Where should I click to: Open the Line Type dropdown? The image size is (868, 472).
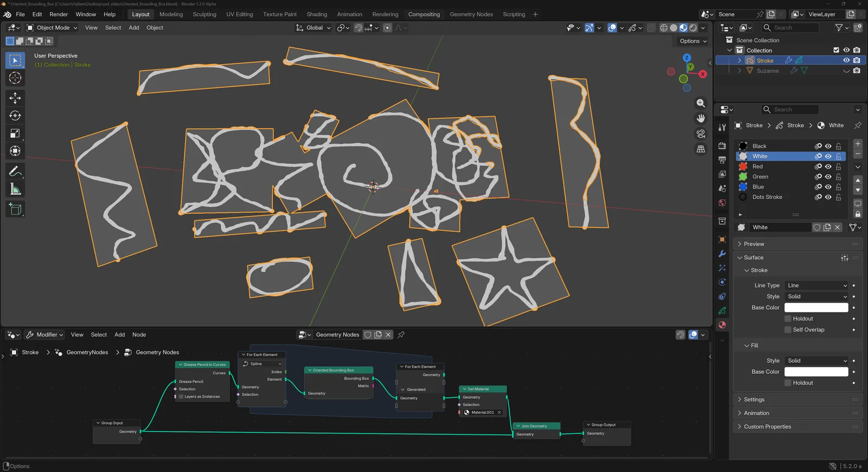[816, 285]
